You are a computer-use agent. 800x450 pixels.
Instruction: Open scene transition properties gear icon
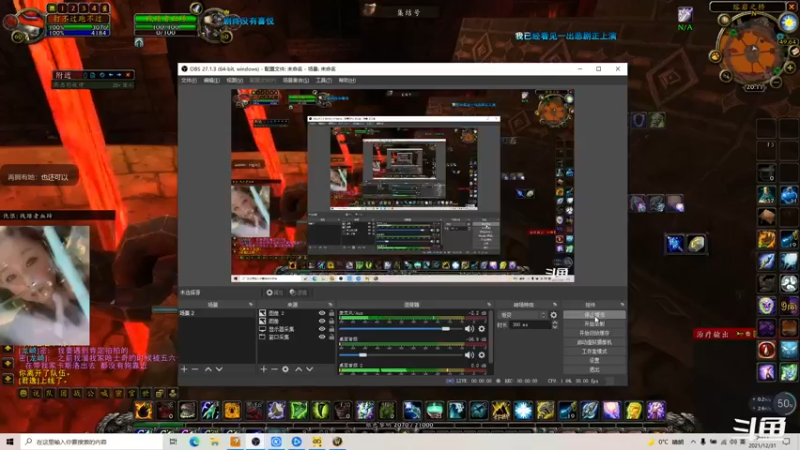tap(554, 315)
